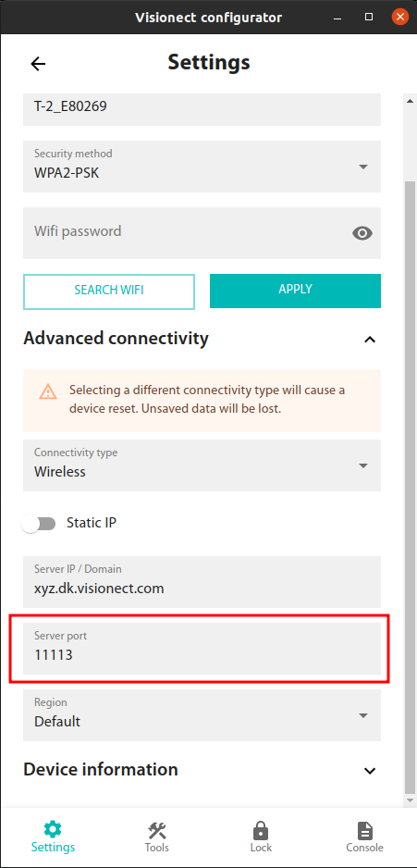Screen dimensions: 417x868
Task: Click the APPLY button
Action: click(295, 291)
